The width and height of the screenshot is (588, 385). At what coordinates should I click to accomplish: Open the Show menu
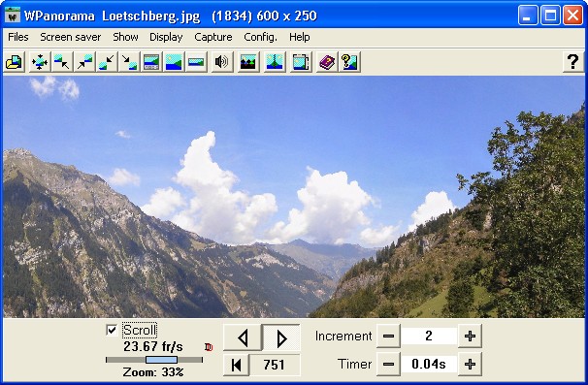click(125, 37)
